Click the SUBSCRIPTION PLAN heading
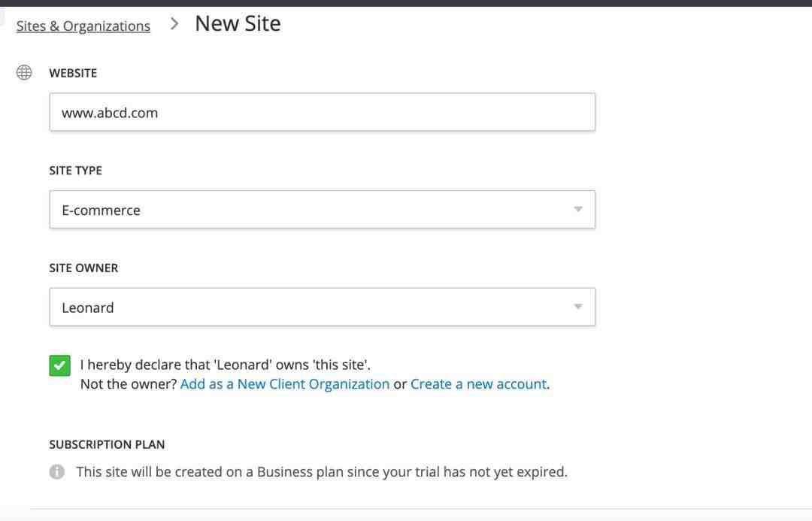 (x=108, y=444)
